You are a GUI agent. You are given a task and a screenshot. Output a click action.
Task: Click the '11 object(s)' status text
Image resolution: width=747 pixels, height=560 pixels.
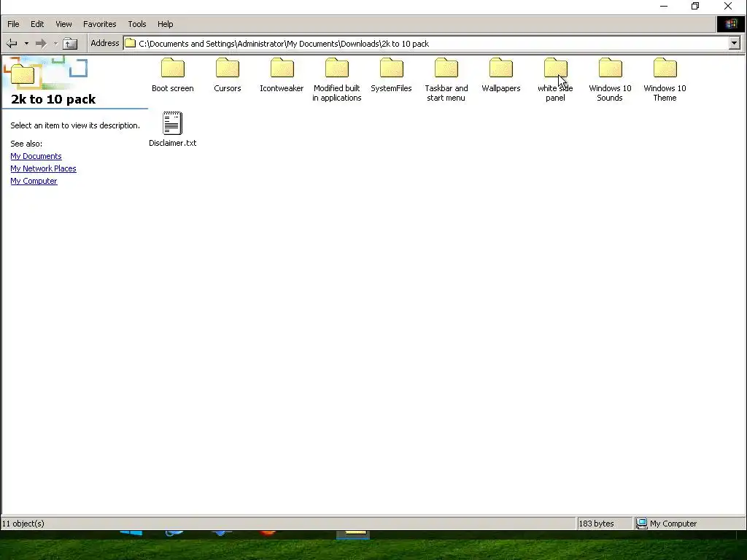(23, 524)
